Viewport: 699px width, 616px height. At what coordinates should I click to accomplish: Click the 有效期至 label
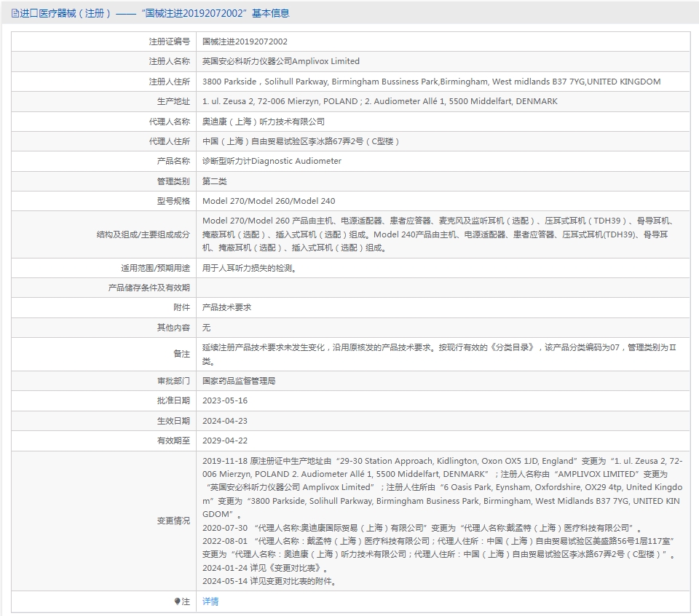[x=173, y=441]
